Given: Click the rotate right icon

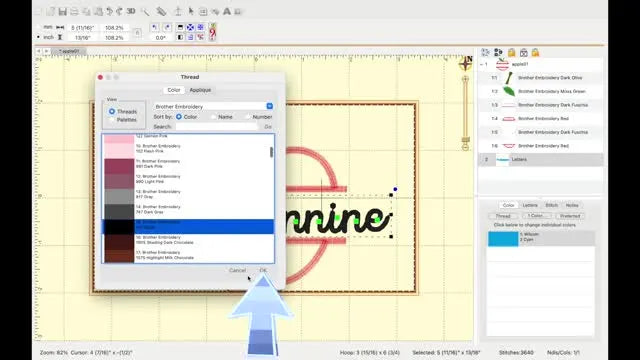Looking at the screenshot, I should [x=167, y=27].
